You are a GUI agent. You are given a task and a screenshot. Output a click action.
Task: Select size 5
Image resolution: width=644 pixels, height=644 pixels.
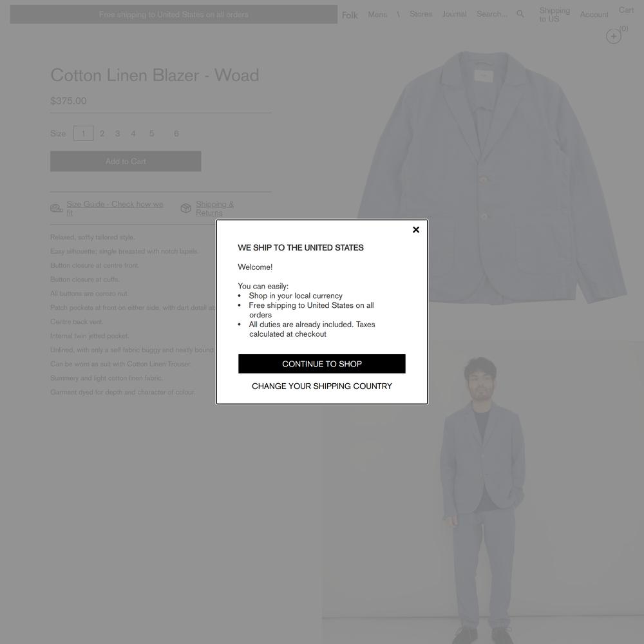pos(151,133)
